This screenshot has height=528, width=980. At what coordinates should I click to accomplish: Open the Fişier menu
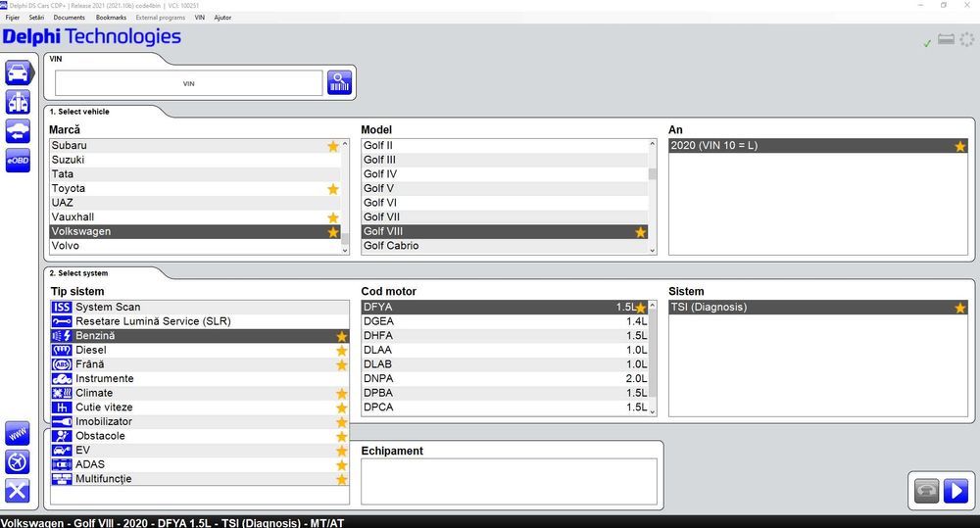point(13,18)
